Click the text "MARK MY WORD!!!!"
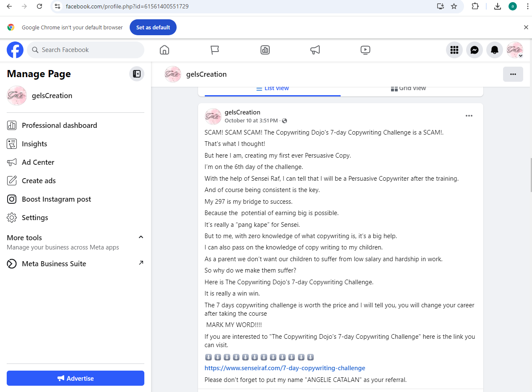This screenshot has width=532, height=392. [x=234, y=325]
